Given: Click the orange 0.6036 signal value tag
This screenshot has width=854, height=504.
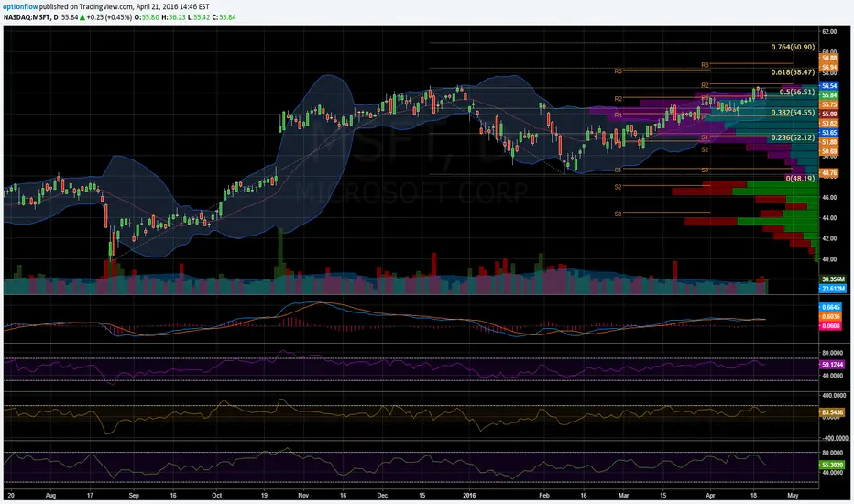Looking at the screenshot, I should pyautogui.click(x=831, y=316).
